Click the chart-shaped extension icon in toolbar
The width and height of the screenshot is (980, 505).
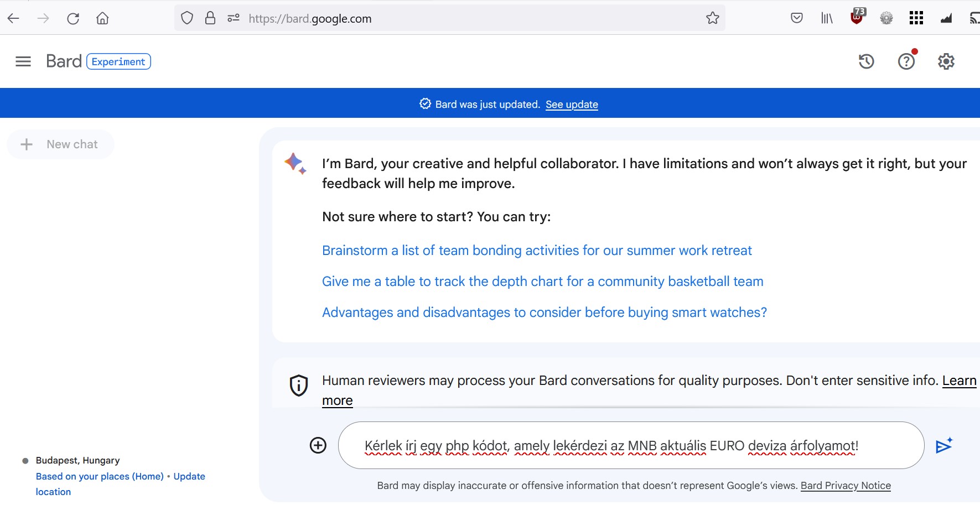(946, 19)
